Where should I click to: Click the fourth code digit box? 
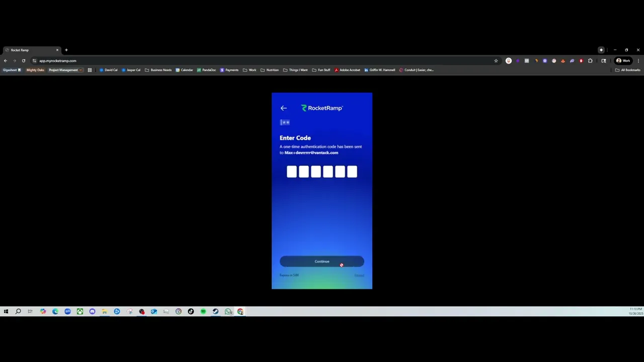(328, 172)
